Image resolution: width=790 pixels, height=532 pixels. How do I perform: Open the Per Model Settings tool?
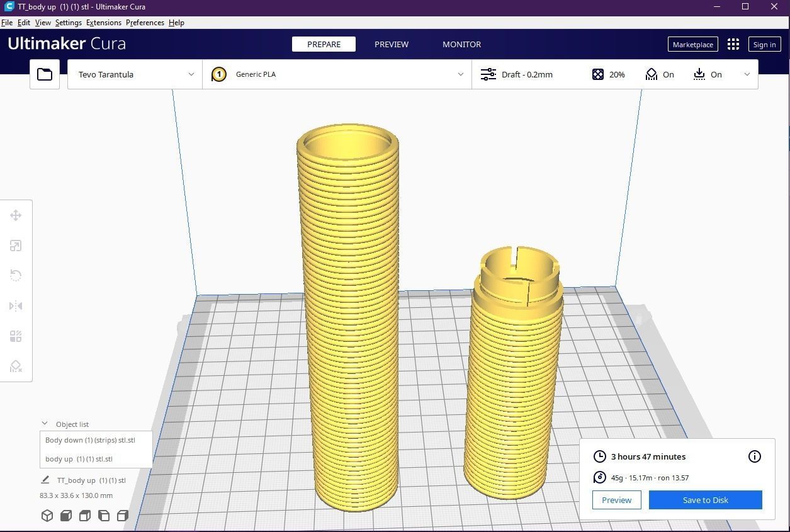click(16, 336)
